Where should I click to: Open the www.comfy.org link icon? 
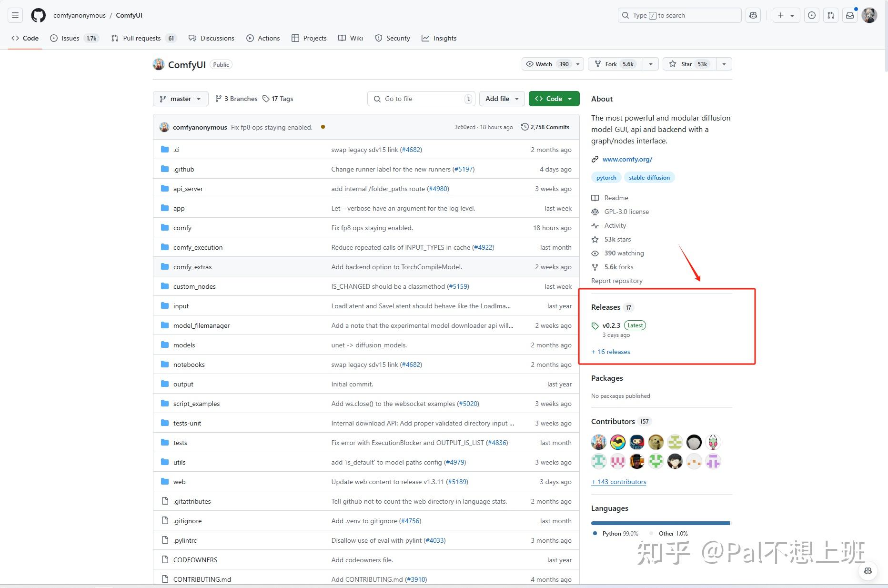[x=595, y=159]
